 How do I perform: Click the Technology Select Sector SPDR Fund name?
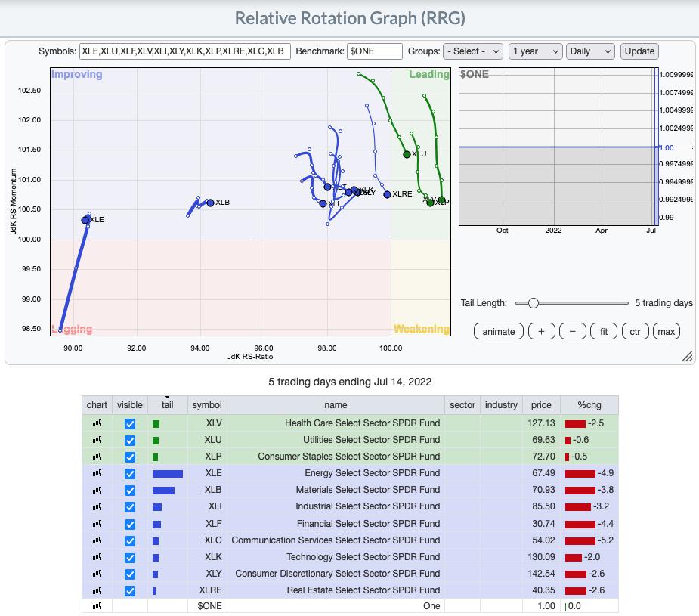click(363, 557)
